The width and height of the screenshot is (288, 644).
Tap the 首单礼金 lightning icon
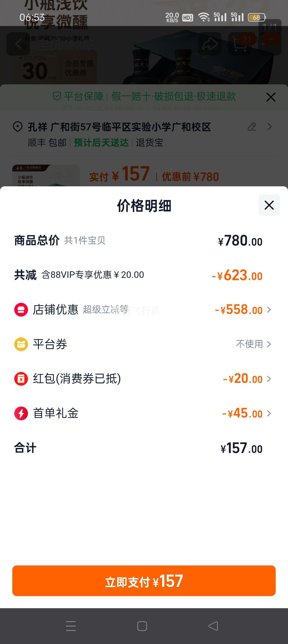[x=21, y=413]
